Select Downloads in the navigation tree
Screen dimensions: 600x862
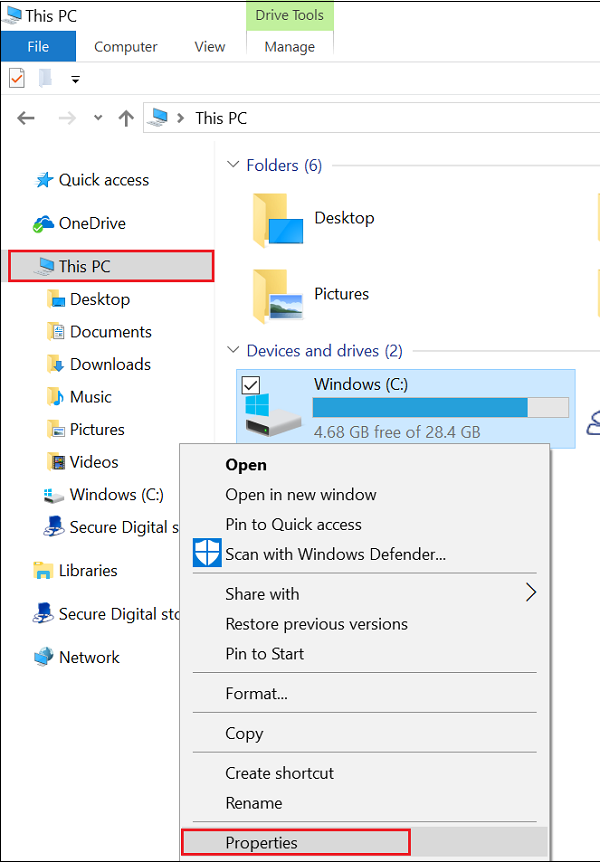pyautogui.click(x=110, y=364)
